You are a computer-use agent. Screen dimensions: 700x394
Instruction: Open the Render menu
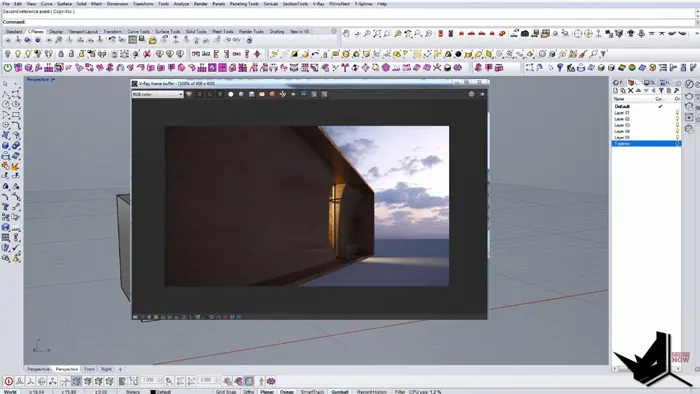click(200, 4)
